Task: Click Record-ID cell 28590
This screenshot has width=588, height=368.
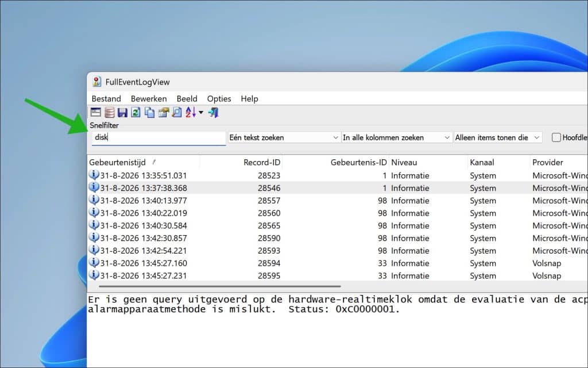Action: [269, 238]
